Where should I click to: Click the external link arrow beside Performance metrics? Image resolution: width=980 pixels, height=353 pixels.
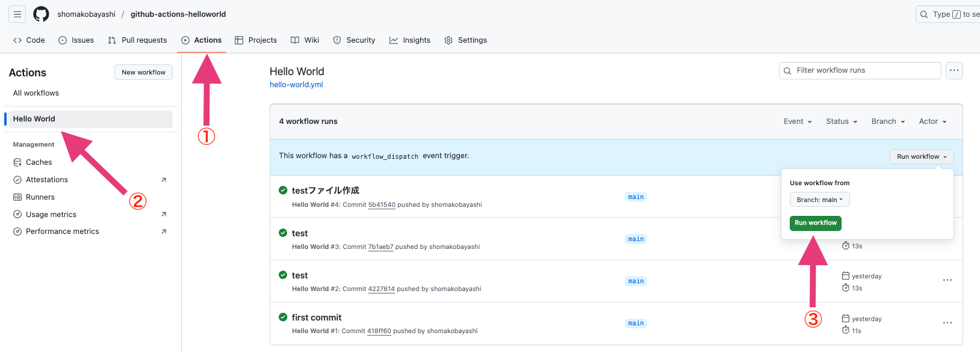point(164,232)
